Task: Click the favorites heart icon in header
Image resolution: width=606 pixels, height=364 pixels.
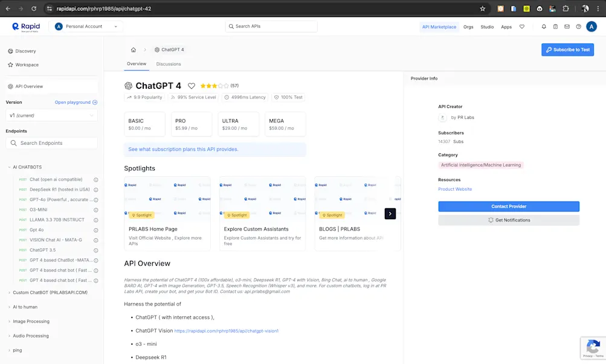Action: (x=522, y=27)
